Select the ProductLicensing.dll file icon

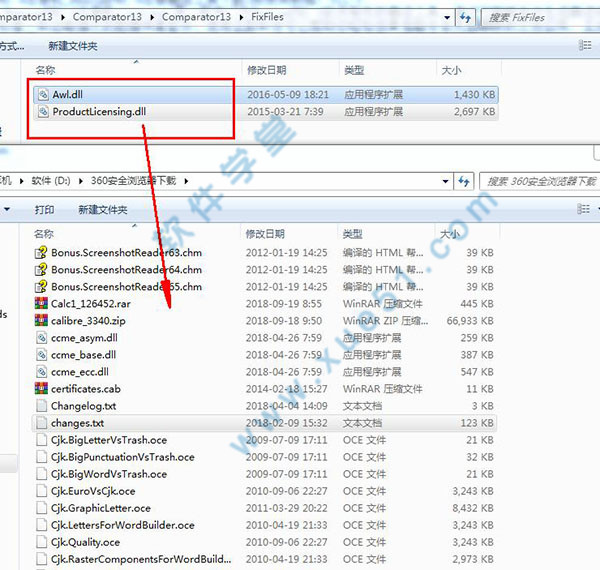tap(42, 112)
